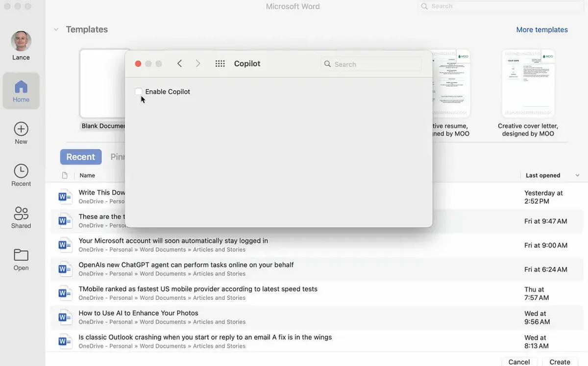Sort by Name column header
The image size is (588, 366).
(x=87, y=176)
